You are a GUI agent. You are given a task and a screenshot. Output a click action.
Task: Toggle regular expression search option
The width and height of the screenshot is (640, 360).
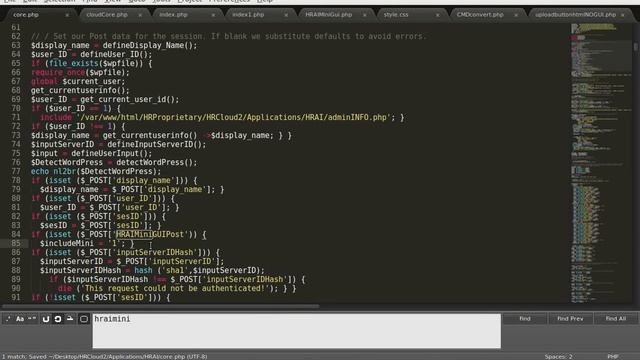point(8,319)
